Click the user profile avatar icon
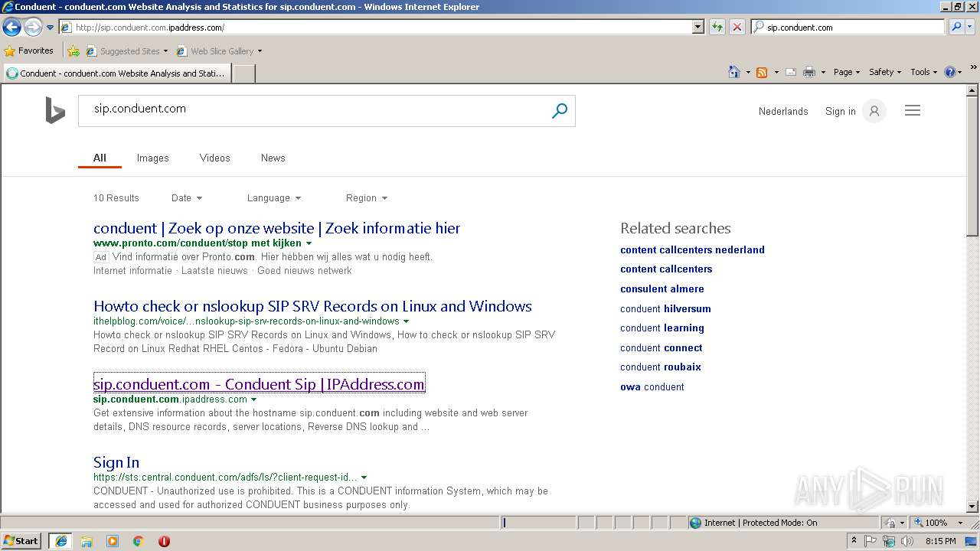This screenshot has width=980, height=551. tap(874, 111)
